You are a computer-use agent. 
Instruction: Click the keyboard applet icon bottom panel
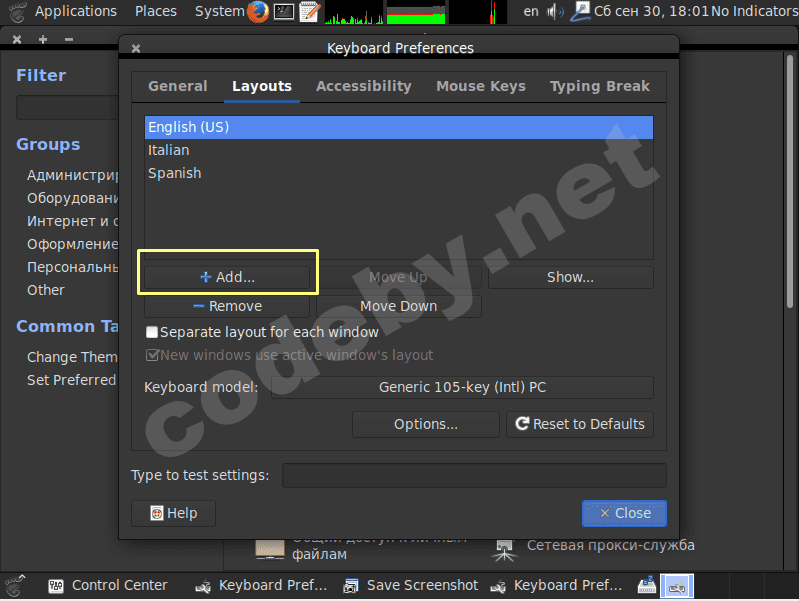point(647,585)
